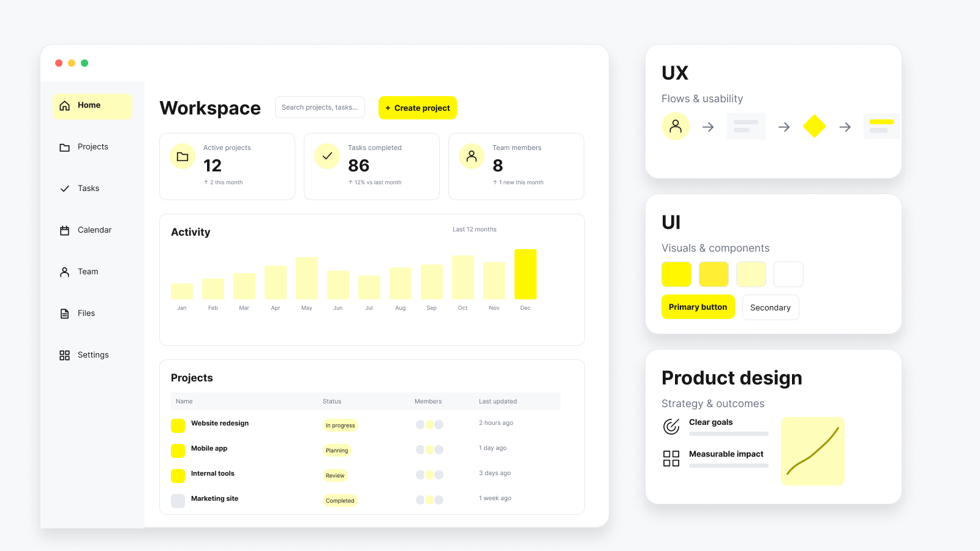This screenshot has width=980, height=551.
Task: Click the Create project button
Action: coord(417,108)
